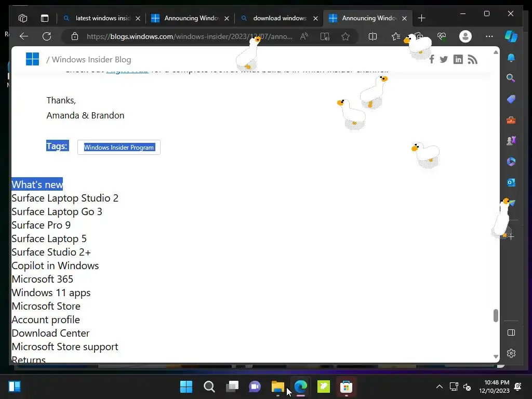Viewport: 532px width, 399px height.
Task: Share post on Facebook
Action: coord(432,59)
